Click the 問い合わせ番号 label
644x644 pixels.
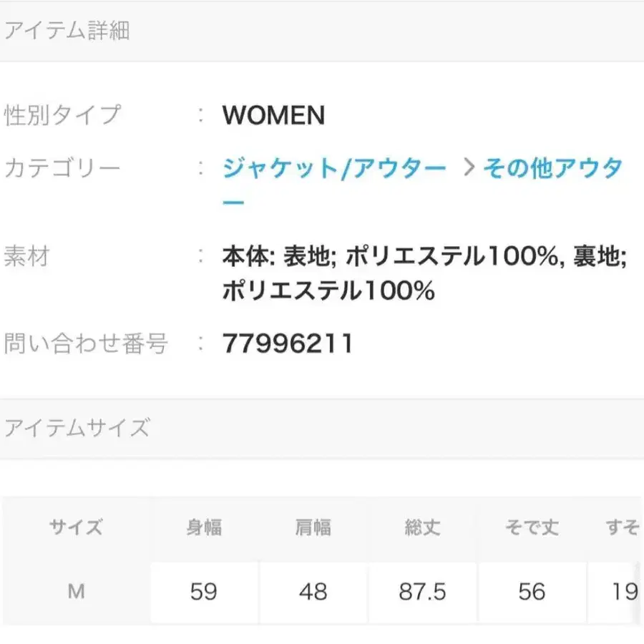point(86,344)
